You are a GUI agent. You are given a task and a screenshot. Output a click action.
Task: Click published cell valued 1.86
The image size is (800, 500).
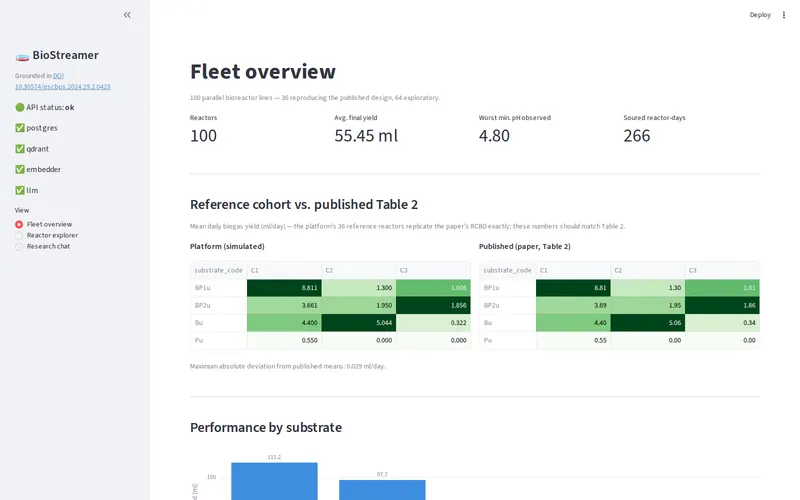coord(722,305)
